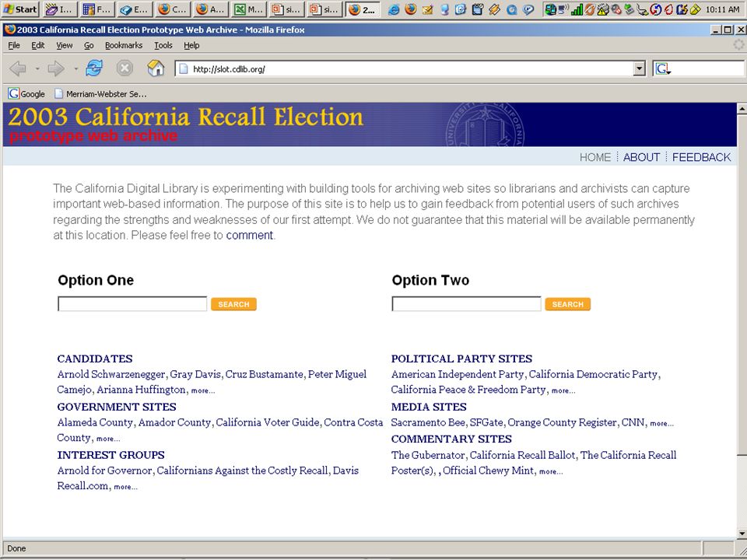Viewport: 747px width, 560px height.
Task: Open the FEEDBACK navigation link
Action: (x=701, y=157)
